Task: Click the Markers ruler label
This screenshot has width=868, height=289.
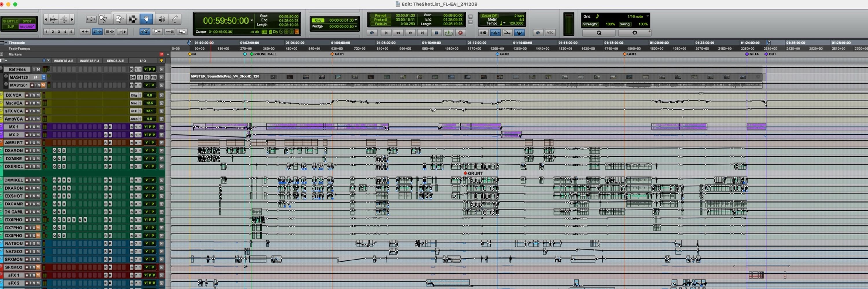Action: pyautogui.click(x=15, y=54)
